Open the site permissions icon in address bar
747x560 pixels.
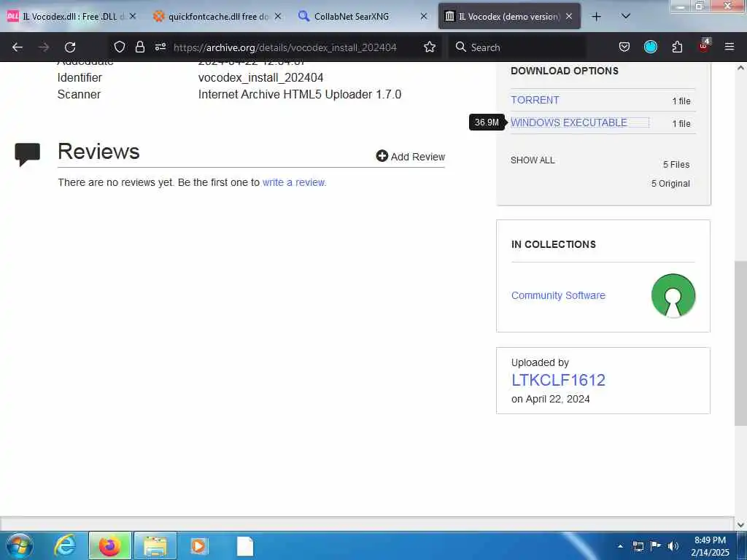click(160, 47)
